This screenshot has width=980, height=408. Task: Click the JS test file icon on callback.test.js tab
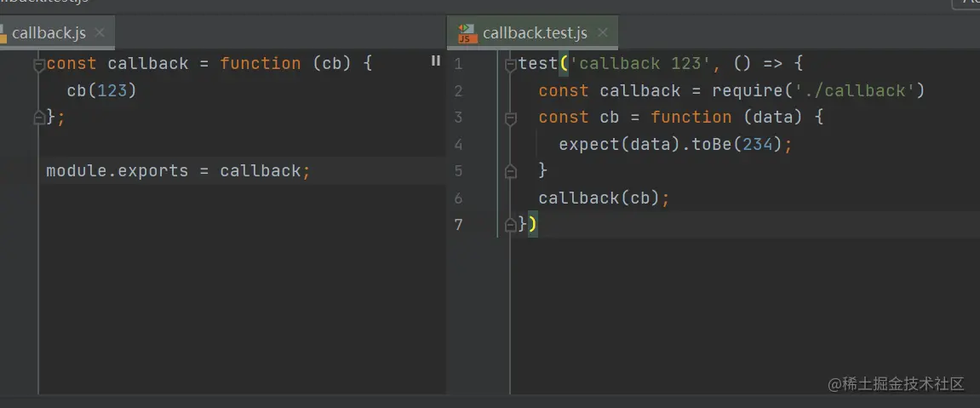tap(467, 33)
